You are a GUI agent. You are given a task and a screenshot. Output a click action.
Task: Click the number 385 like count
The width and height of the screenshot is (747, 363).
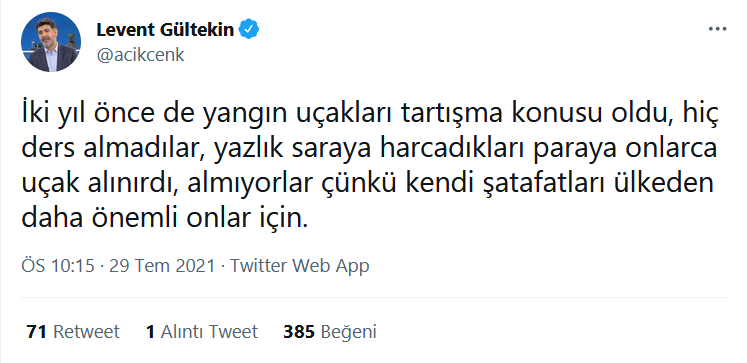[x=299, y=332]
